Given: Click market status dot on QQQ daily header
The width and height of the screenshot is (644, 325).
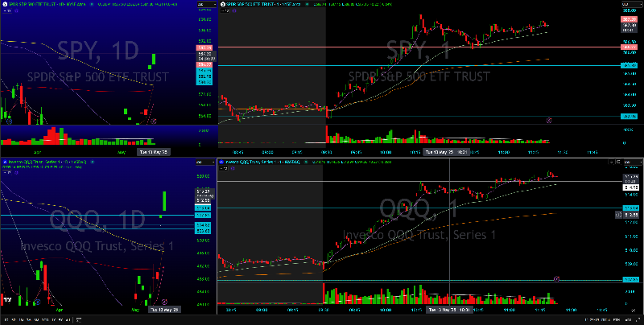Looking at the screenshot, I should (x=93, y=162).
